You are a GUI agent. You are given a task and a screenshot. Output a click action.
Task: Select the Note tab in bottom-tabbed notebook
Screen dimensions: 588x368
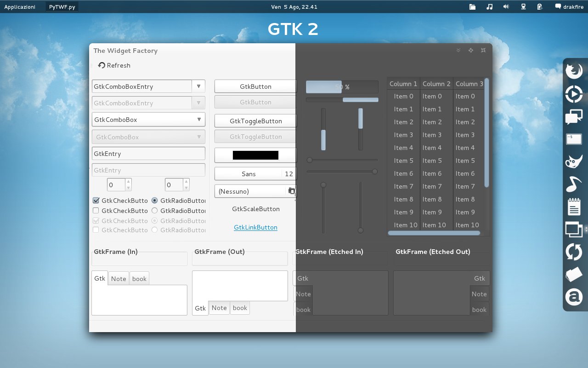tap(219, 308)
